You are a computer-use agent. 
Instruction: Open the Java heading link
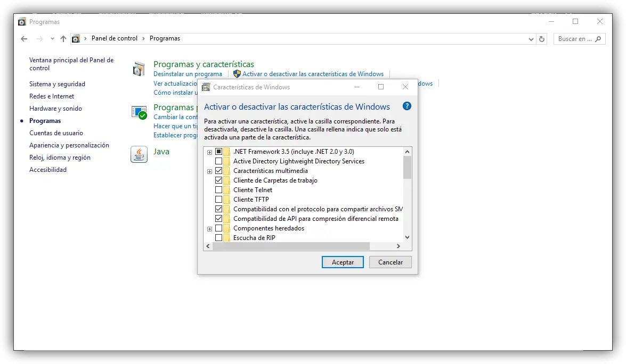[x=161, y=152]
